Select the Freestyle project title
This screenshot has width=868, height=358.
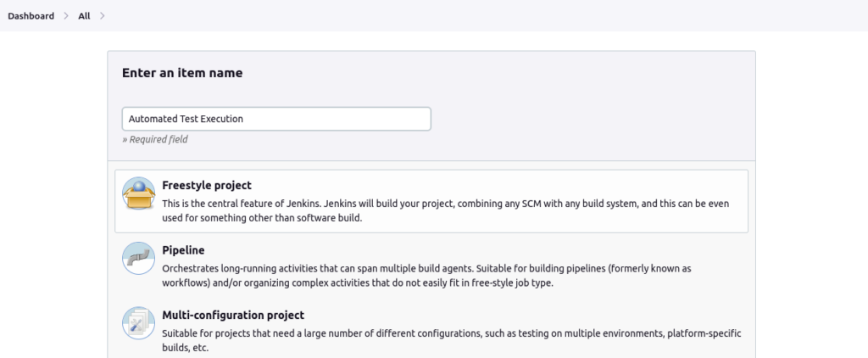[x=206, y=185]
